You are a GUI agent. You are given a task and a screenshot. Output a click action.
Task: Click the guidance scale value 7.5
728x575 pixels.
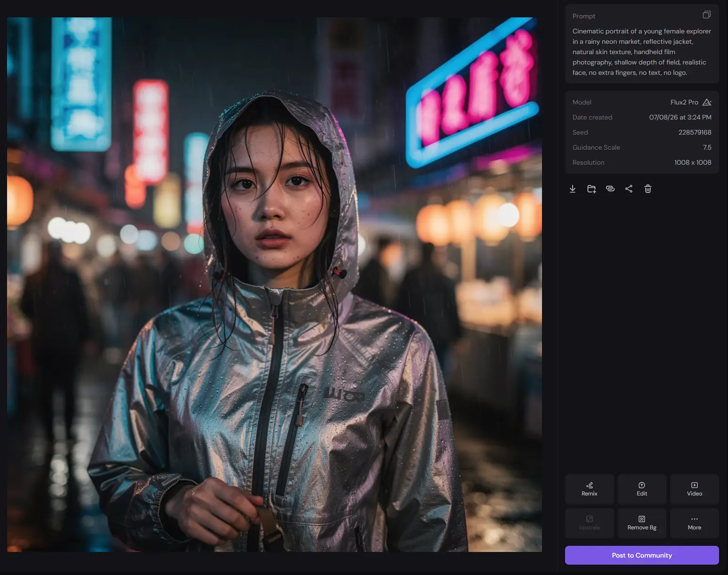coord(707,147)
